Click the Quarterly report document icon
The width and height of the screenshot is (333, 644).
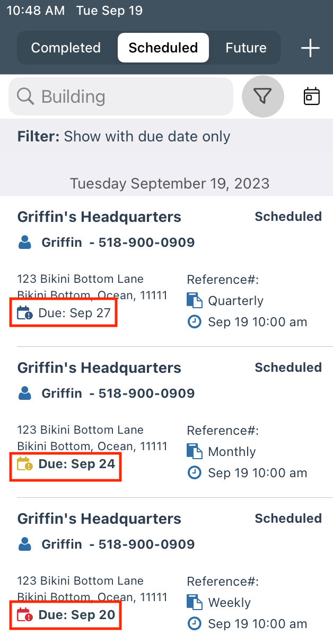pyautogui.click(x=195, y=301)
